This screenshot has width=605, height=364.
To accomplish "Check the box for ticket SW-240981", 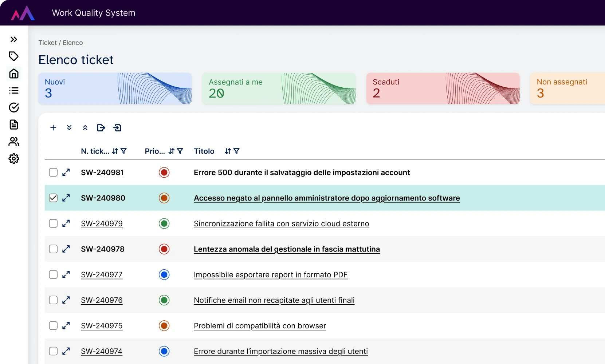I will (x=53, y=173).
